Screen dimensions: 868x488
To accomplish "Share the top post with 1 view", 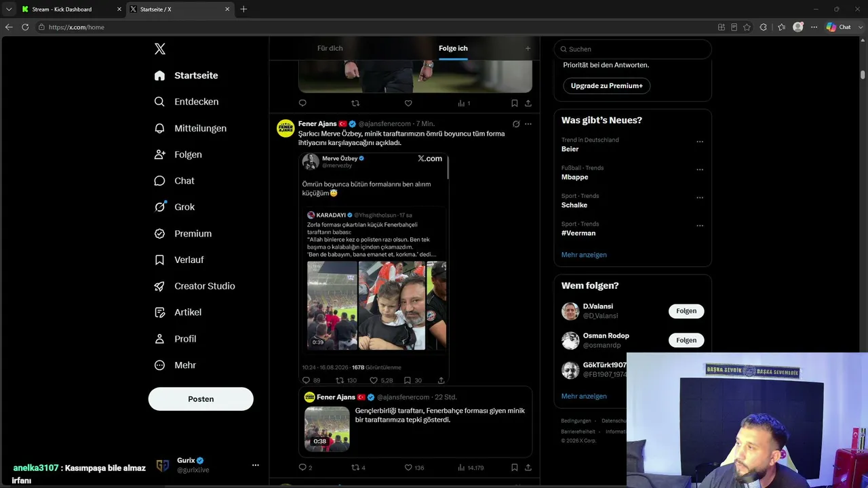I will [528, 103].
